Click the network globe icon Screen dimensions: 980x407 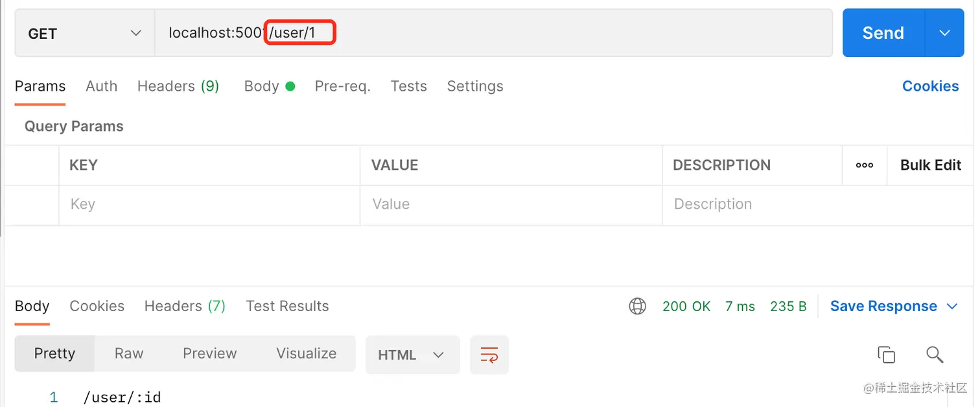coord(638,306)
